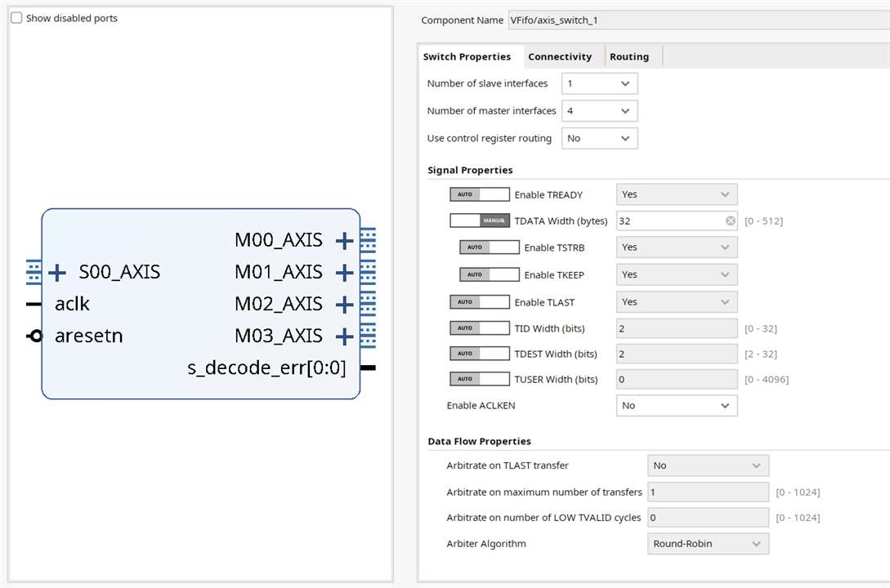Screen dimensions: 890x588
Task: Toggle TDEST Width auto/manual switch
Action: [480, 354]
